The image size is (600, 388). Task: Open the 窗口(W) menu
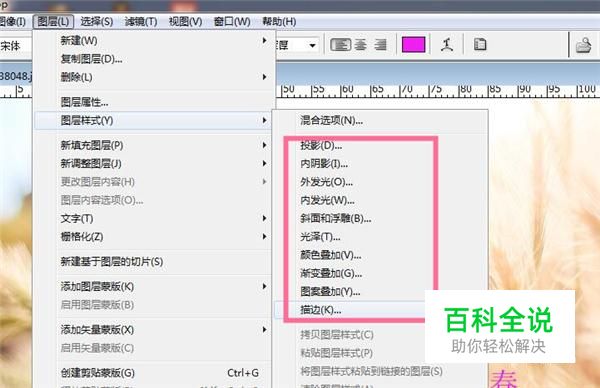232,21
